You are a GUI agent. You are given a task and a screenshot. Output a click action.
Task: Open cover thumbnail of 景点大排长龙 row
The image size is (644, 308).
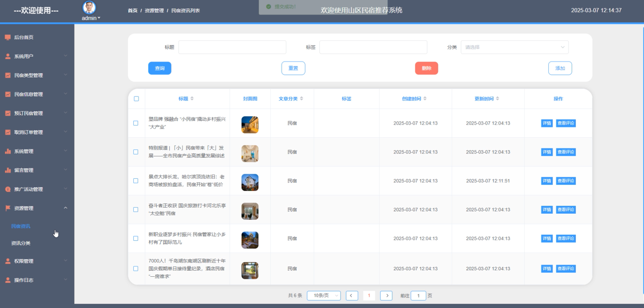pyautogui.click(x=250, y=182)
